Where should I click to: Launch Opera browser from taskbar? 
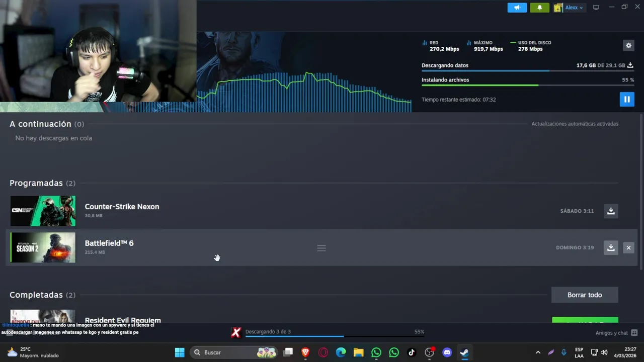click(323, 352)
